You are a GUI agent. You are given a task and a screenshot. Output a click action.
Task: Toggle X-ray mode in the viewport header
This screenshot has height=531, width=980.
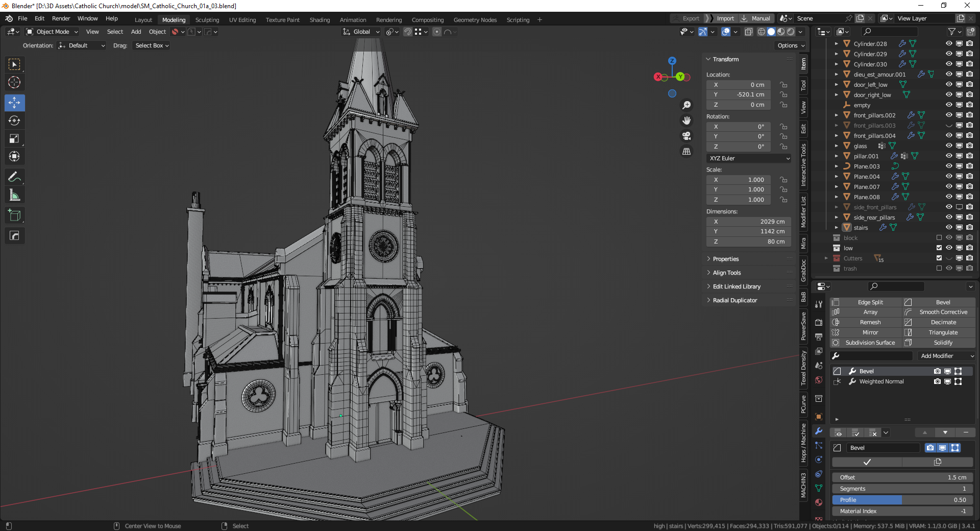(x=748, y=32)
